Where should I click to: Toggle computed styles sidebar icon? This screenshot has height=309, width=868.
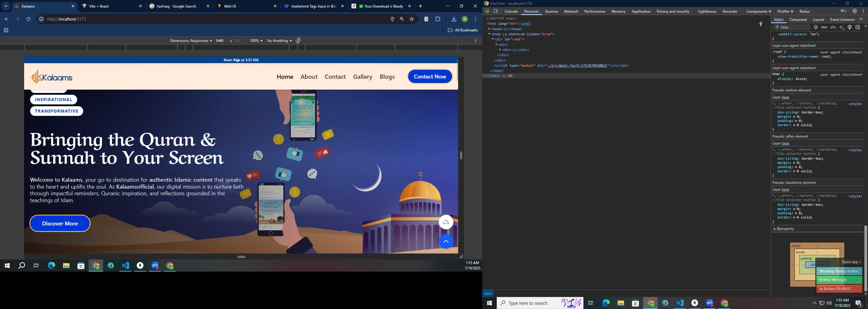coord(858,27)
